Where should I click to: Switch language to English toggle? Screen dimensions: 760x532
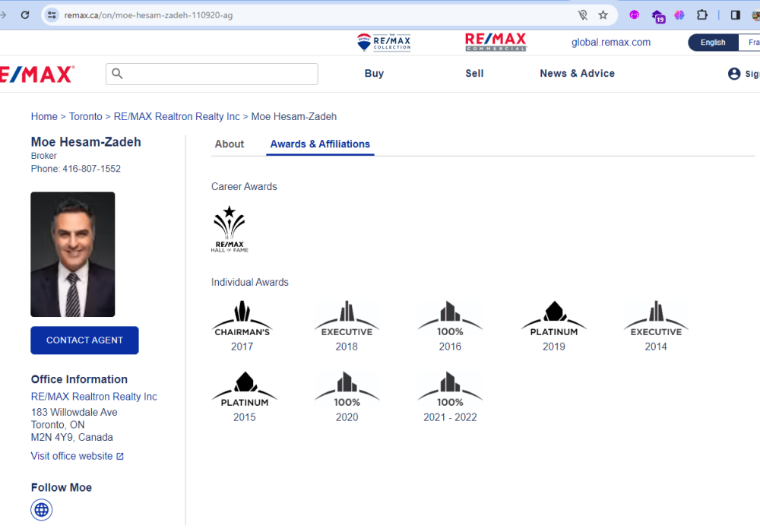pyautogui.click(x=713, y=43)
